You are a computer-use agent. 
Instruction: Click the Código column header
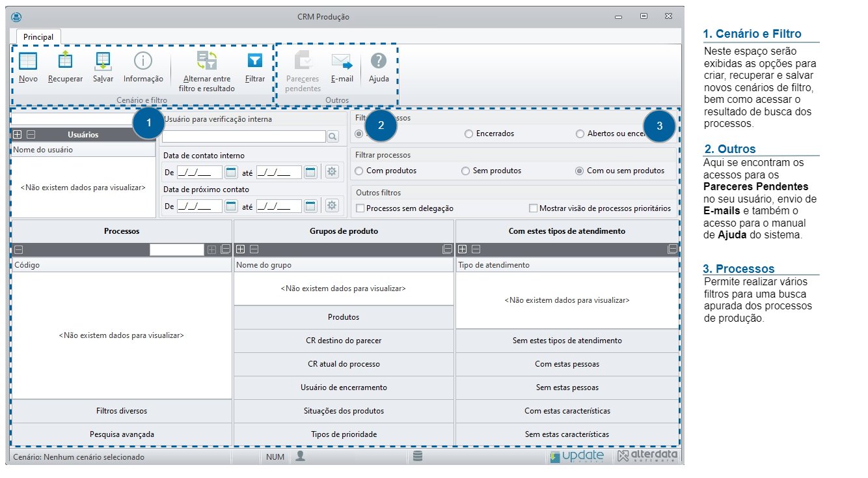(x=122, y=265)
